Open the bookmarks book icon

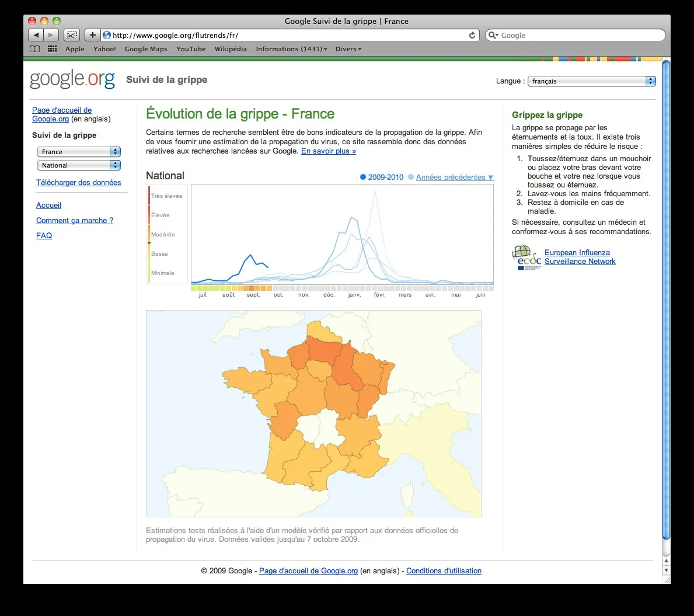(x=34, y=48)
